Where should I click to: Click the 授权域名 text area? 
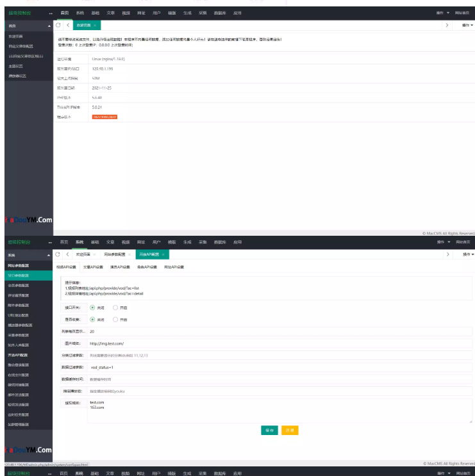[279, 410]
